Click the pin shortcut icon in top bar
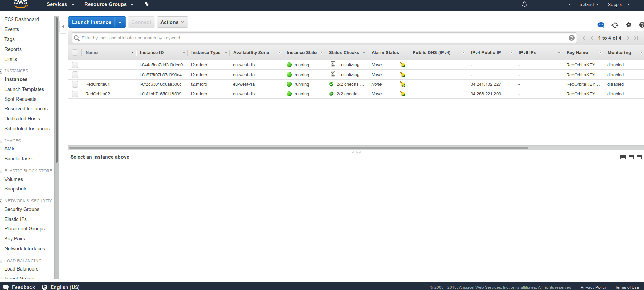Screen dimensions: 644x290 [x=146, y=4]
